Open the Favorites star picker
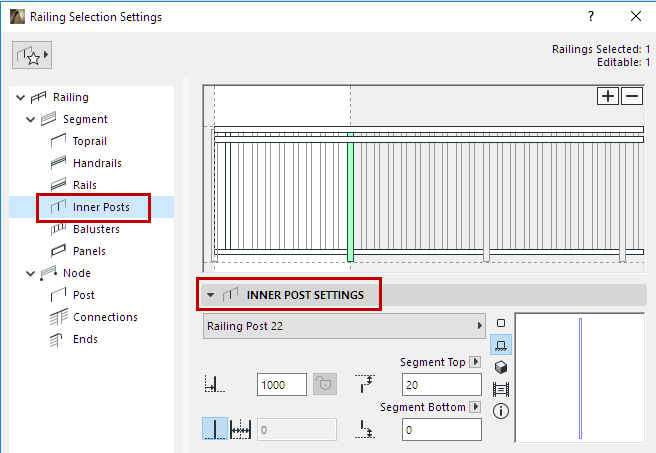The height and width of the screenshot is (453, 656). (x=32, y=55)
